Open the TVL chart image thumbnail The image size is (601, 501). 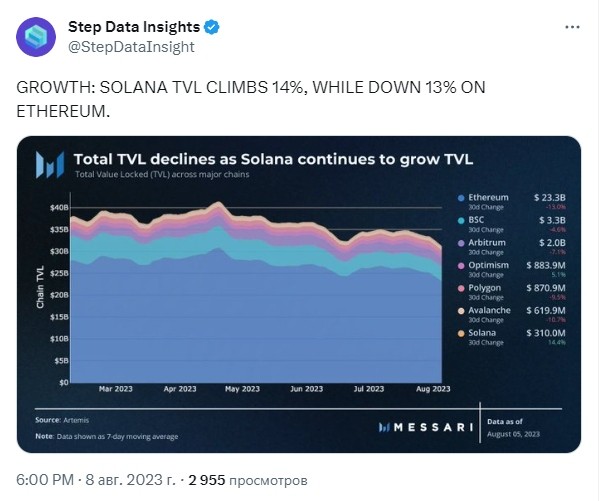299,294
